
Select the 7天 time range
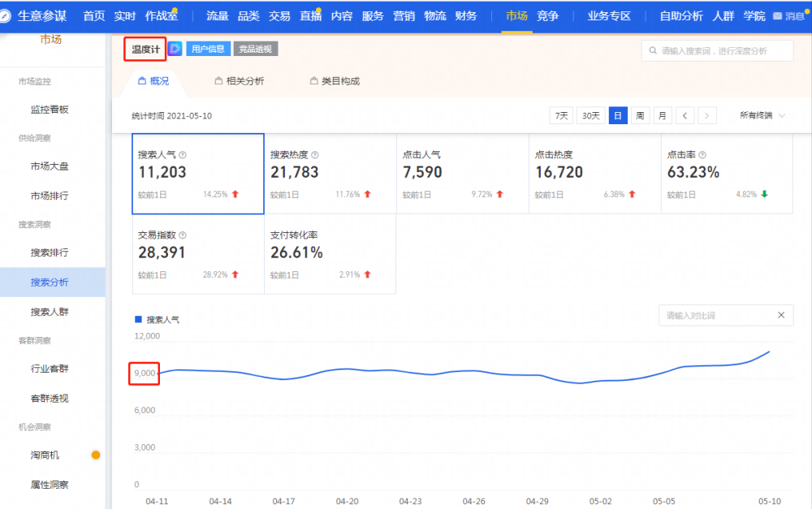coord(561,115)
